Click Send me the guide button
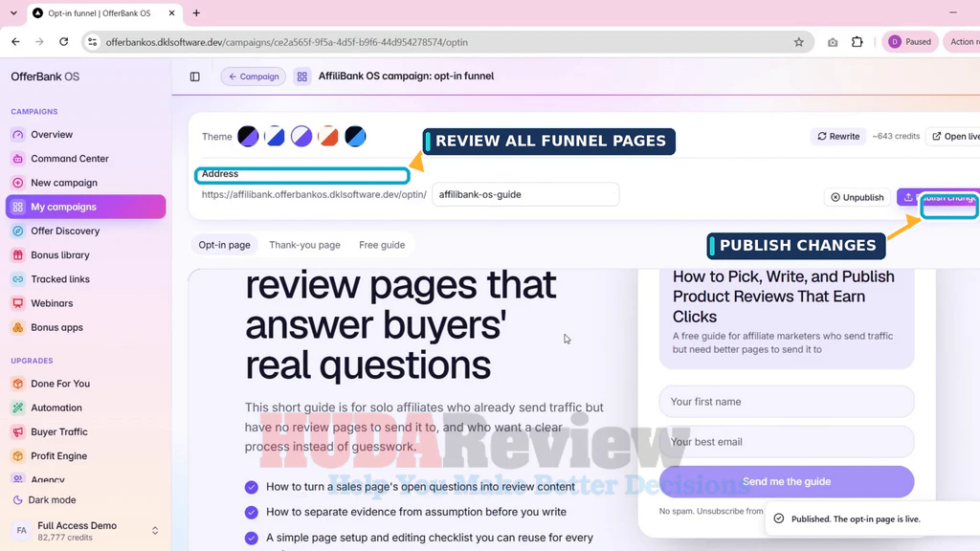The image size is (980, 551). 787,482
